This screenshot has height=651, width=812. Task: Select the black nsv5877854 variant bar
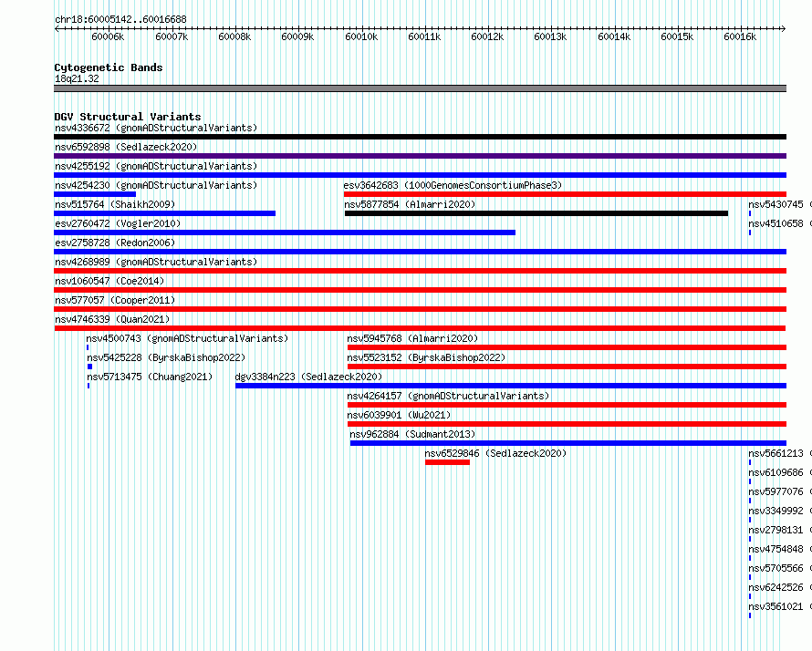[536, 213]
